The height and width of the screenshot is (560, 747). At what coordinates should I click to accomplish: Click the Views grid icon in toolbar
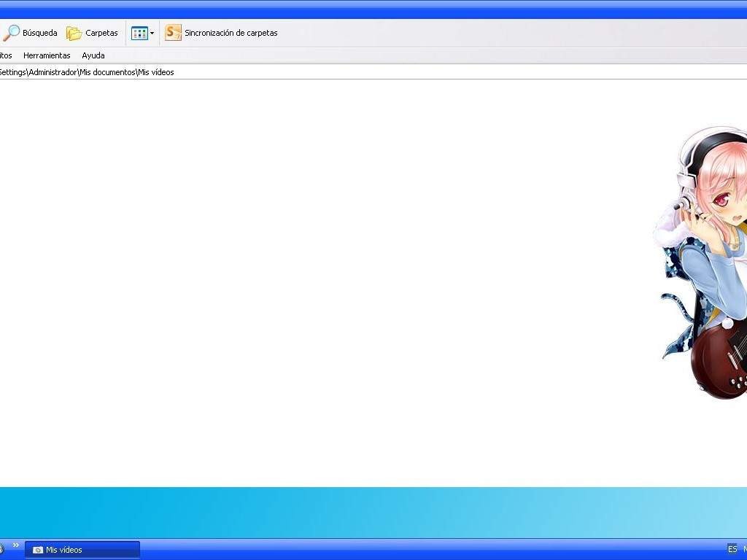139,33
